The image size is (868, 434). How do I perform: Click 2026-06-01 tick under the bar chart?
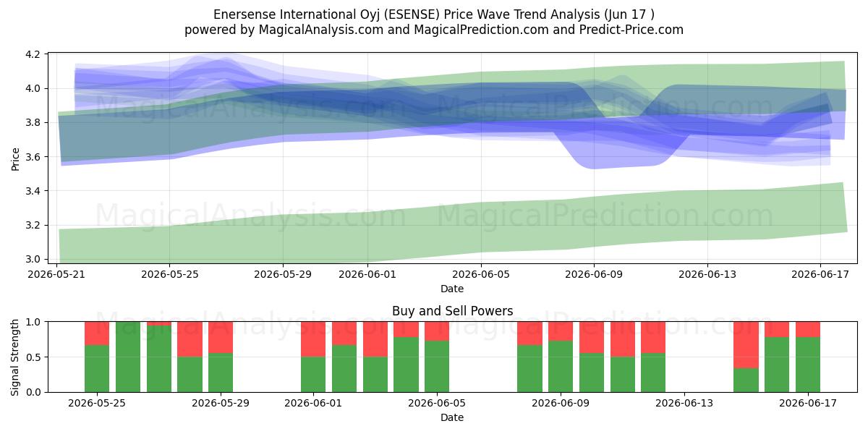pyautogui.click(x=313, y=404)
